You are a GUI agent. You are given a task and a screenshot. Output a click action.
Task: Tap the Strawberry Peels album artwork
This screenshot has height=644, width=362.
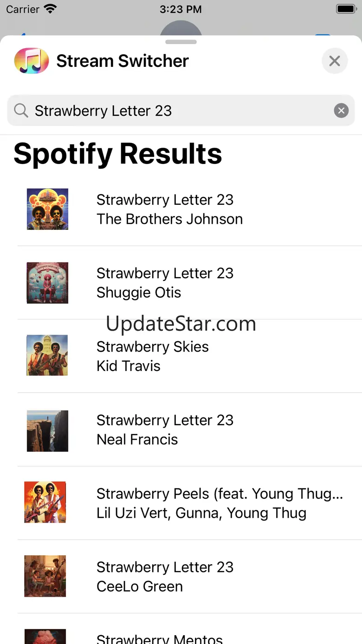click(x=45, y=502)
